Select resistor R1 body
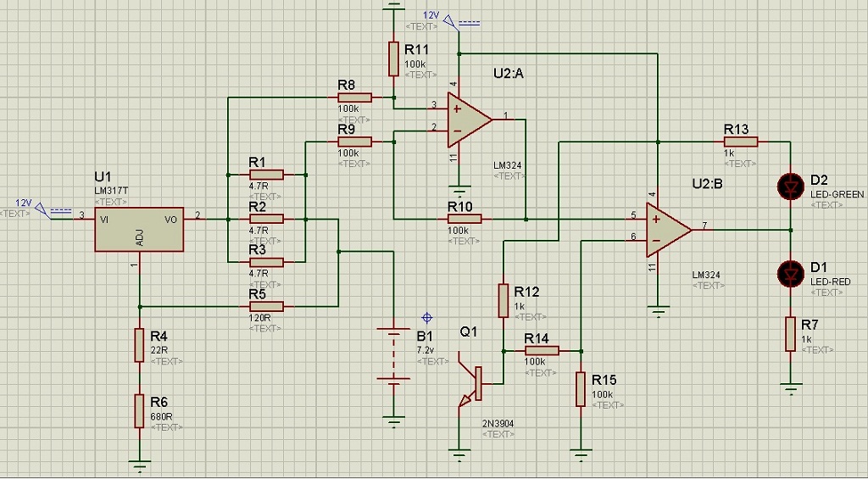 coord(266,175)
